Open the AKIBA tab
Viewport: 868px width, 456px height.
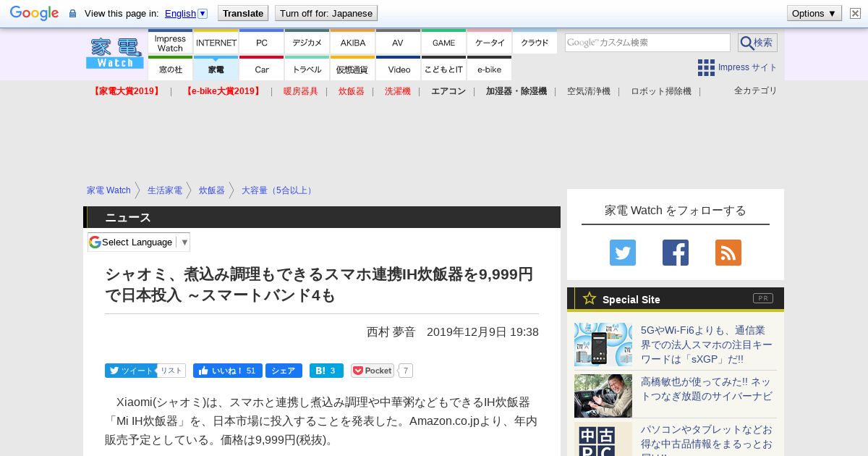pyautogui.click(x=352, y=43)
